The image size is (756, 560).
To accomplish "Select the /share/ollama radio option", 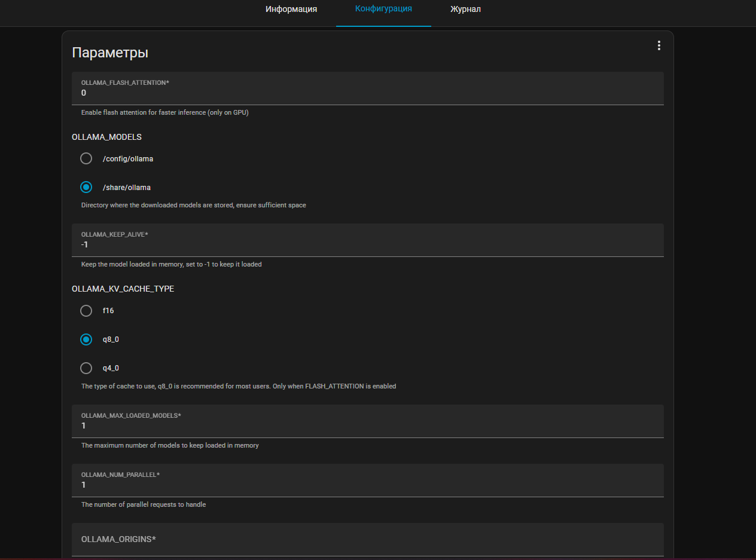I will pyautogui.click(x=86, y=187).
